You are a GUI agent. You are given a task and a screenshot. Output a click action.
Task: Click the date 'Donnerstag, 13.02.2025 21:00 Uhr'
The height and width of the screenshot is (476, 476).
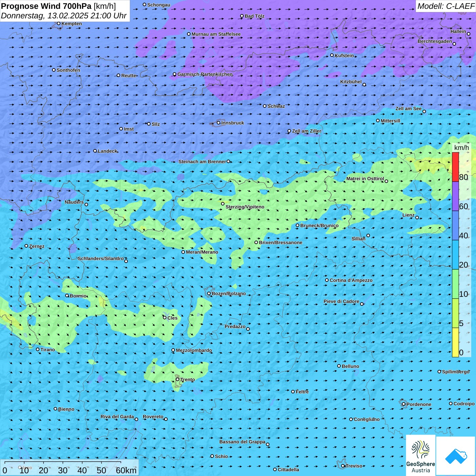pos(64,16)
